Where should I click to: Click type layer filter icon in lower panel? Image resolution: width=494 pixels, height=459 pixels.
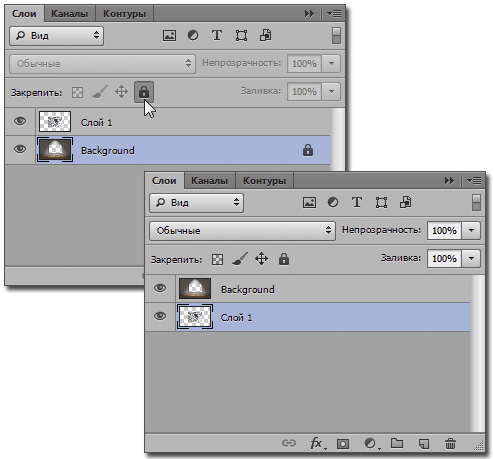[x=357, y=202]
